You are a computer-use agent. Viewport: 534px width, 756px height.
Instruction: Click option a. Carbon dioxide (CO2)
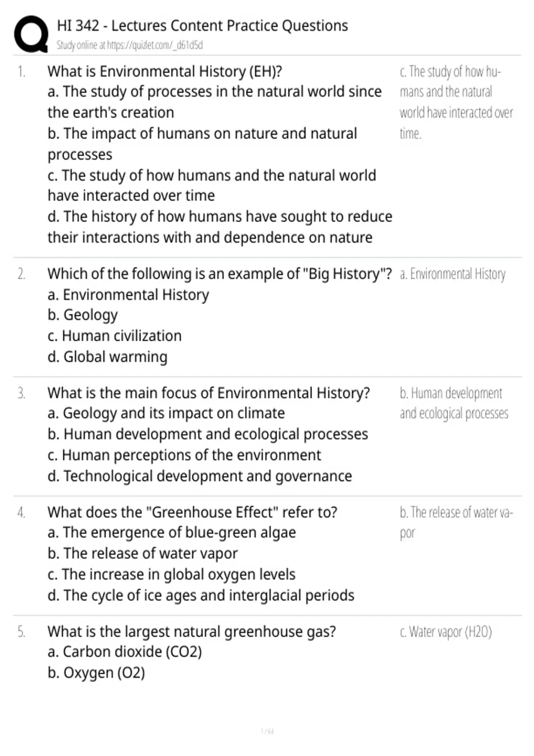[125, 652]
